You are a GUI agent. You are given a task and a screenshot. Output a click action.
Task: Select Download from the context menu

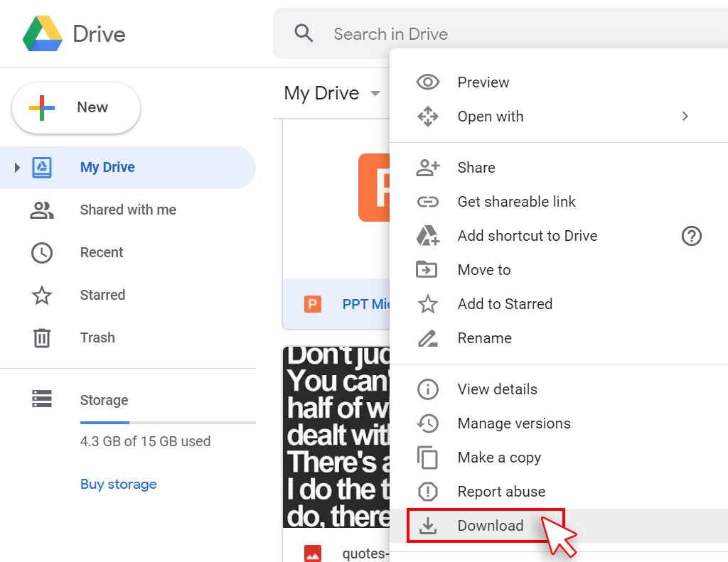[490, 526]
